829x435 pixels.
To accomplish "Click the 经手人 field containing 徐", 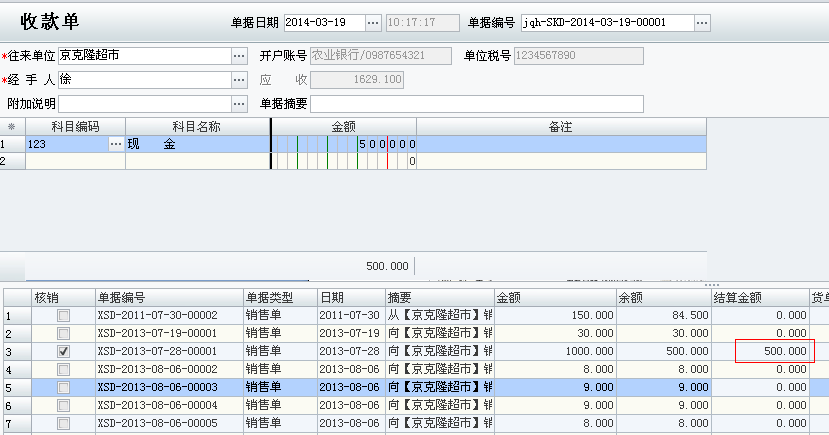I will click(x=145, y=80).
